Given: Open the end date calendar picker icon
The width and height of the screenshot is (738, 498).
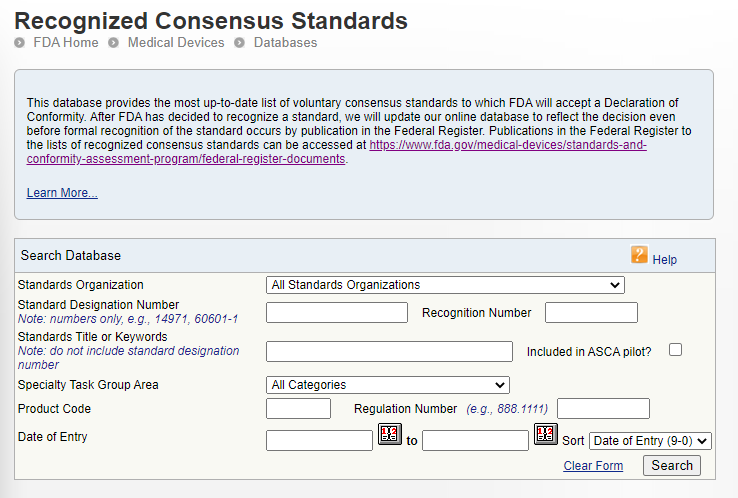Looking at the screenshot, I should tap(545, 435).
